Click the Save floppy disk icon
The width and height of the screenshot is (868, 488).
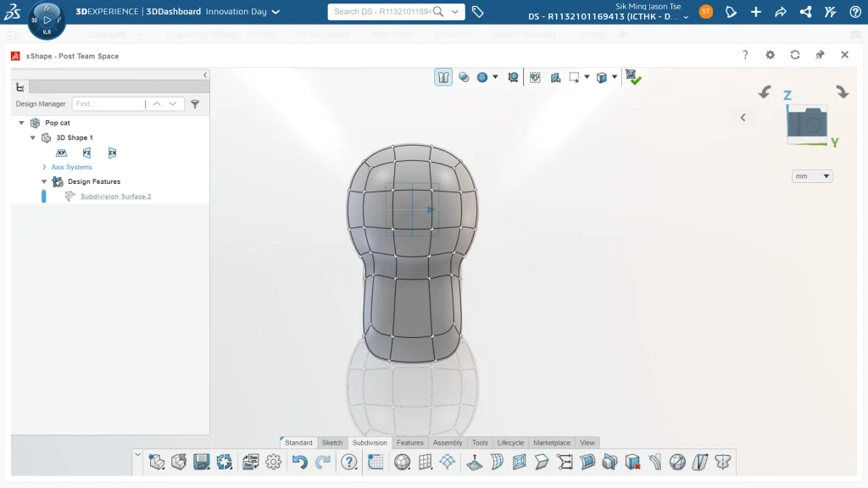click(x=202, y=462)
